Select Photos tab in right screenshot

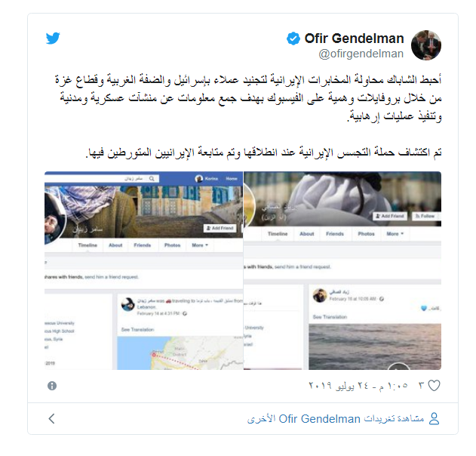coord(366,233)
